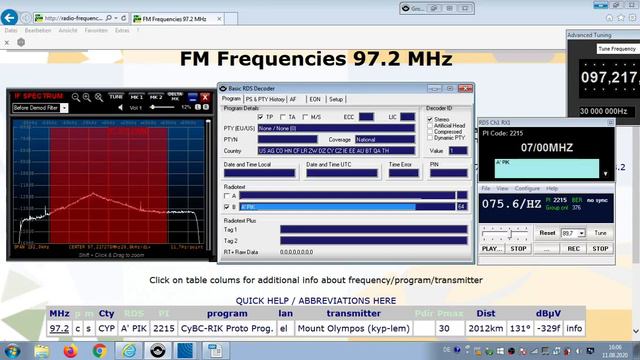The image size is (640, 360).
Task: Go back with the browser back arrow
Action: [9, 18]
